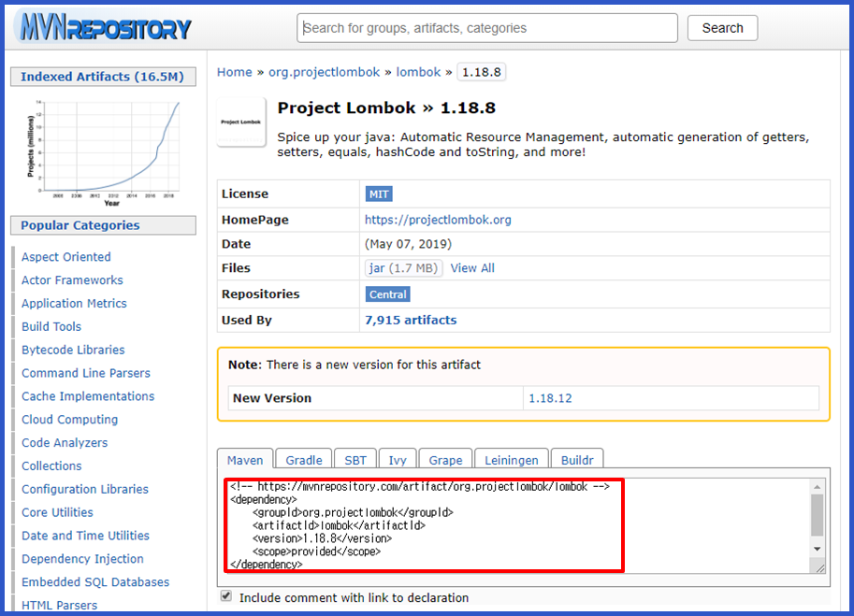The height and width of the screenshot is (616, 854).
Task: Open Embedded SQL Databases category
Action: pyautogui.click(x=95, y=582)
